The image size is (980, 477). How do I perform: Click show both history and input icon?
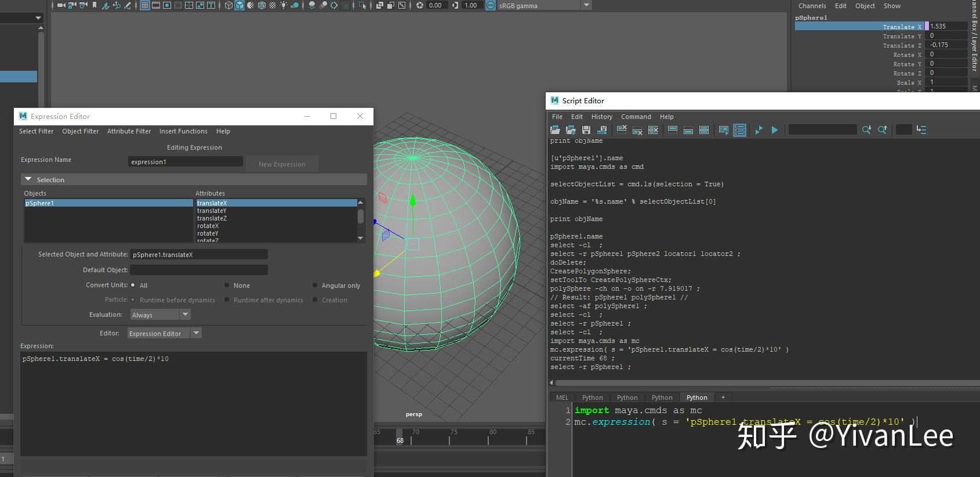point(704,130)
